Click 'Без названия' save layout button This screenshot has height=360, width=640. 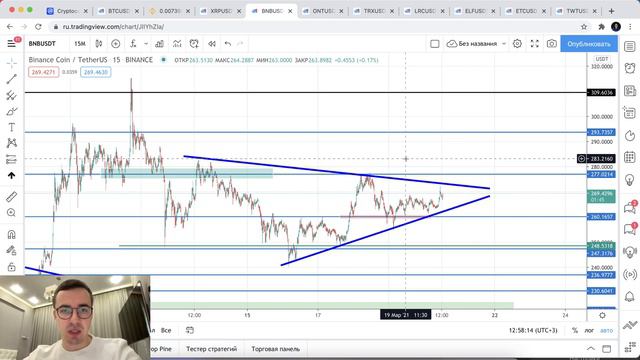point(472,44)
